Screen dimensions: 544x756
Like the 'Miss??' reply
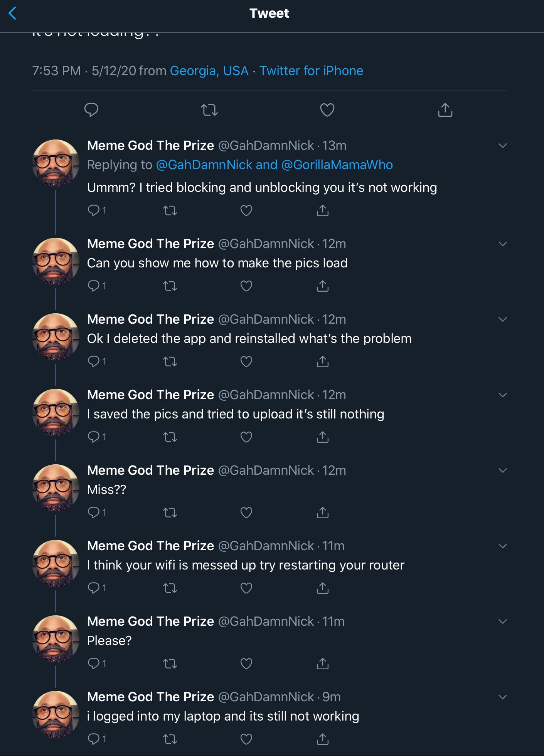[x=246, y=512]
